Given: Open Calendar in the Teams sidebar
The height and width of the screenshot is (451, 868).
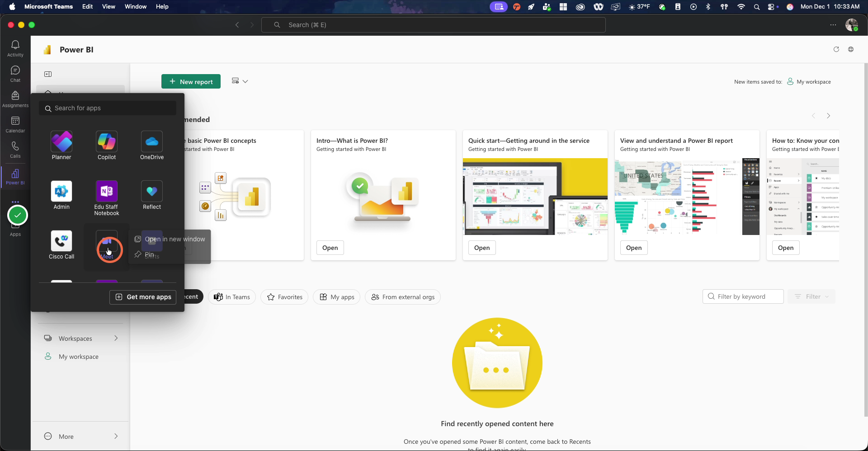Looking at the screenshot, I should click(15, 124).
